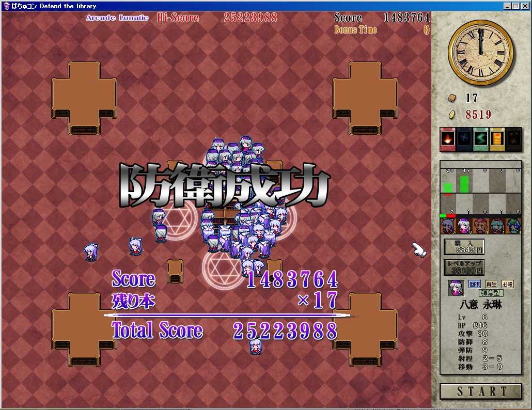
Task: Click the book count 17
Action: click(472, 98)
